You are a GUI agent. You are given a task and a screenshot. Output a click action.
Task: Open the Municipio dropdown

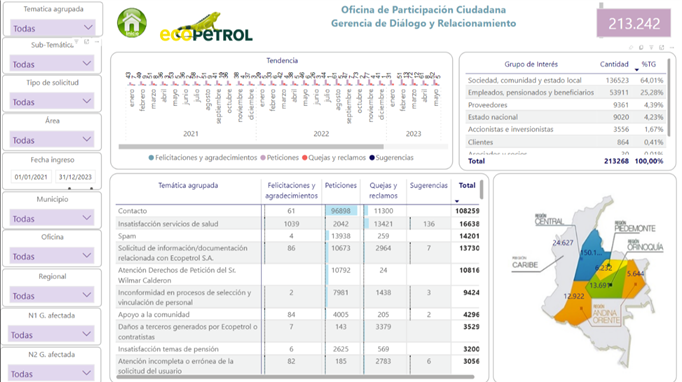[x=52, y=218]
